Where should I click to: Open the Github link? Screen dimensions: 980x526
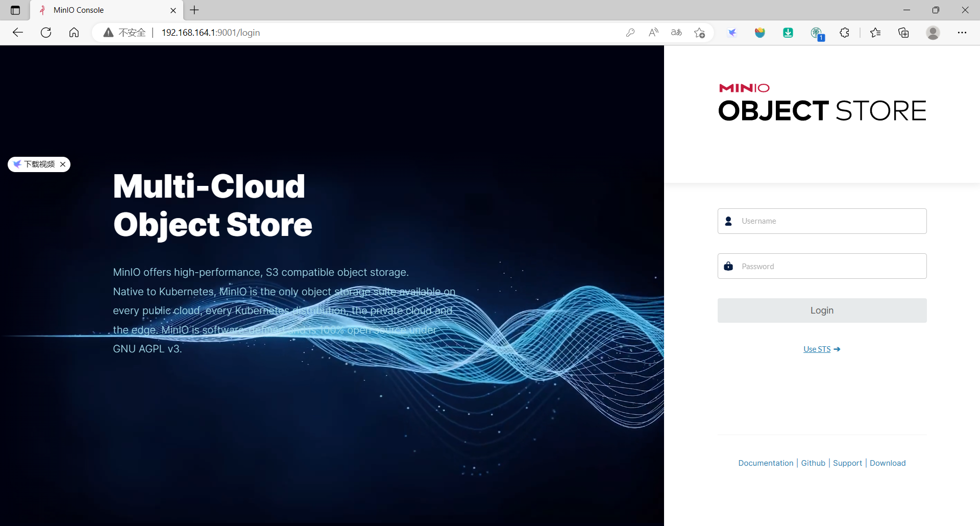(x=813, y=463)
